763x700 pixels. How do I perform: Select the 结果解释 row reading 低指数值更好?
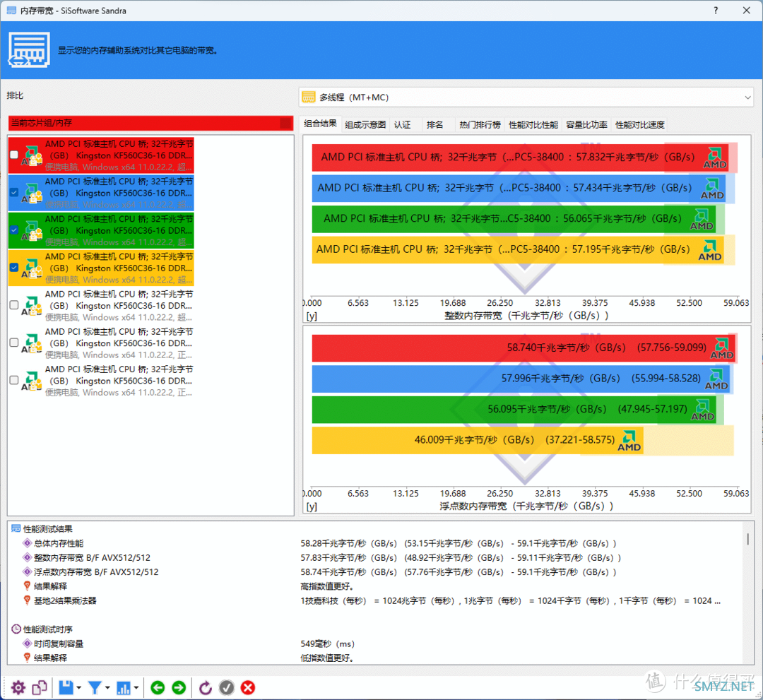(x=374, y=658)
